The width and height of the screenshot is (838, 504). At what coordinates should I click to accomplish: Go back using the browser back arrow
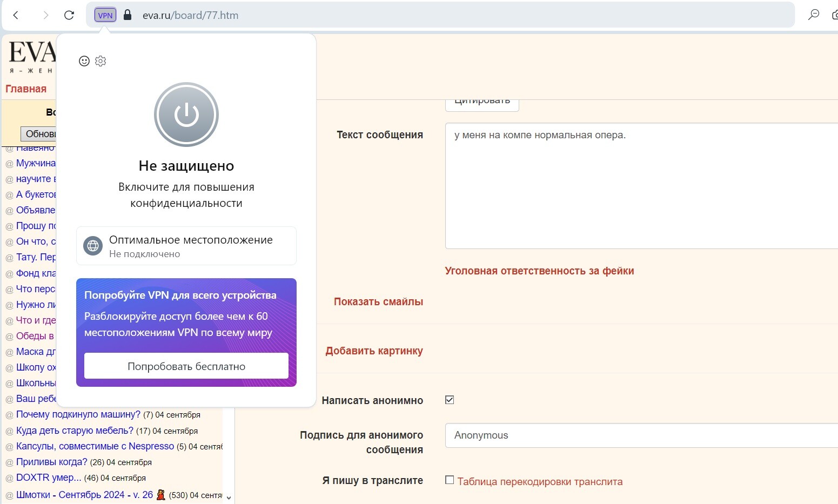coord(16,15)
